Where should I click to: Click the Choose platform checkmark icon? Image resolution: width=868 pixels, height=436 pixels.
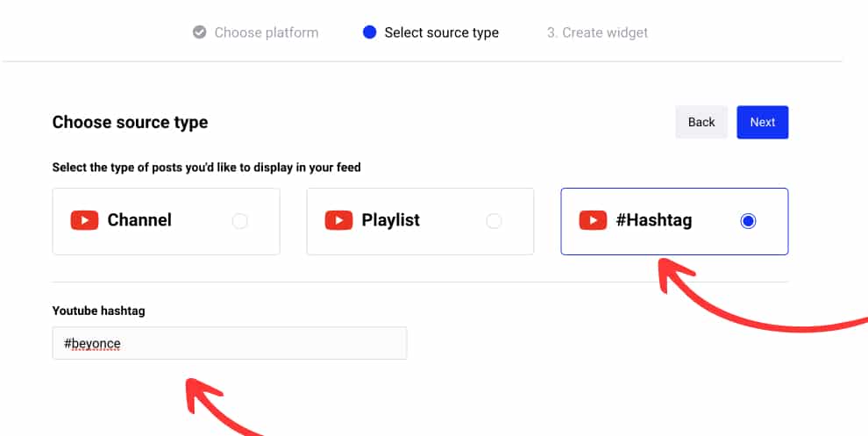pyautogui.click(x=199, y=32)
